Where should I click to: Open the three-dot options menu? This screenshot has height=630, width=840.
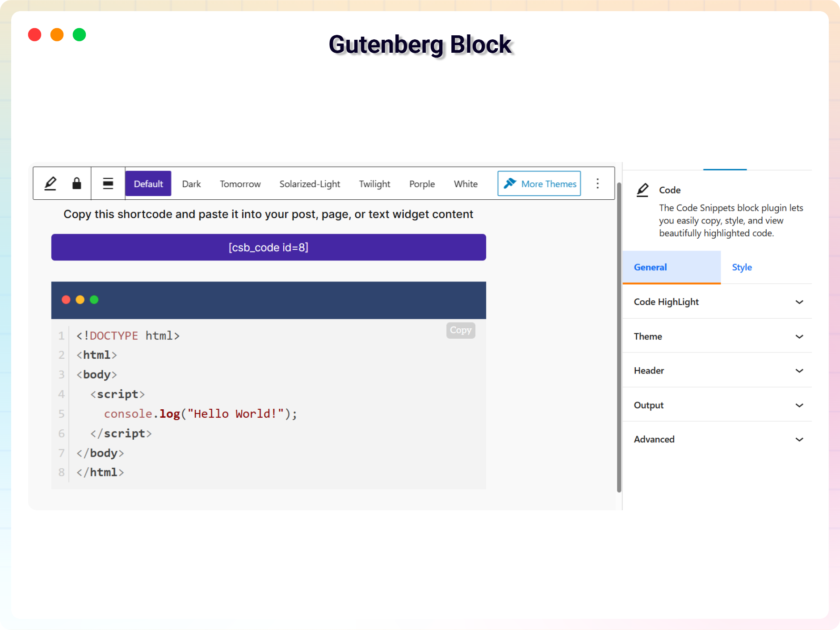(x=597, y=184)
